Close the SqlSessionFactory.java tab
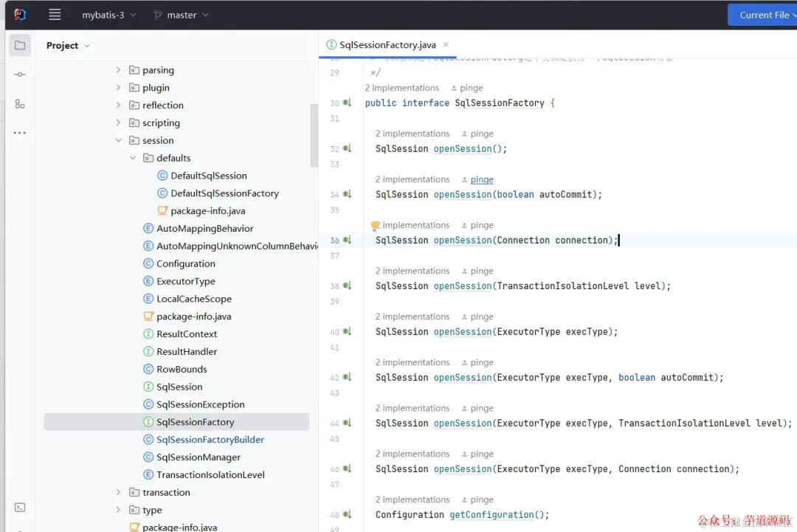Image resolution: width=797 pixels, height=532 pixels. [446, 45]
